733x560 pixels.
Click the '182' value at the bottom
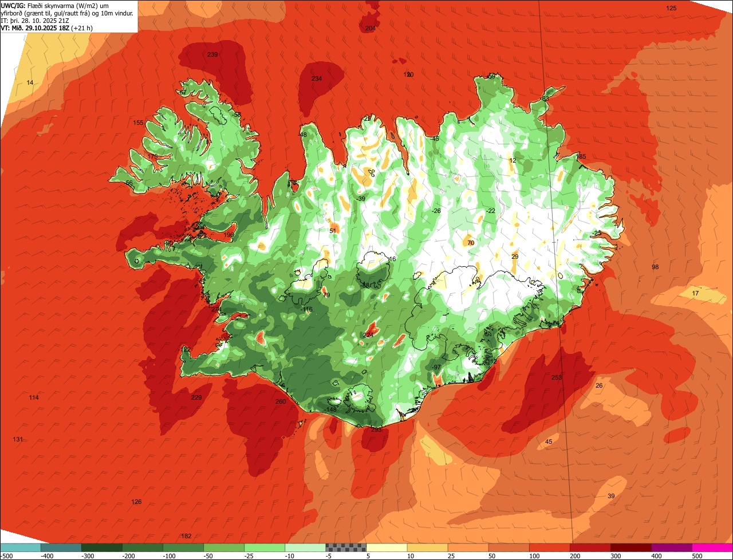(186, 536)
